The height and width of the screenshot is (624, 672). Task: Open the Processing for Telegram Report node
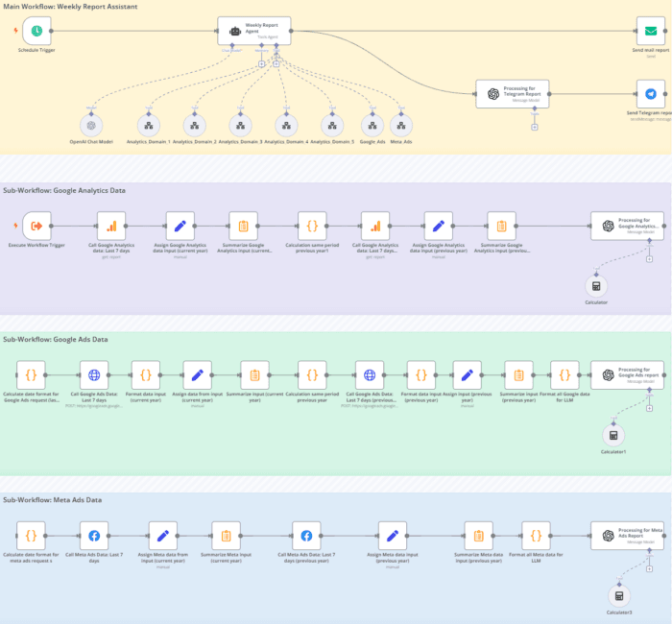pyautogui.click(x=513, y=94)
